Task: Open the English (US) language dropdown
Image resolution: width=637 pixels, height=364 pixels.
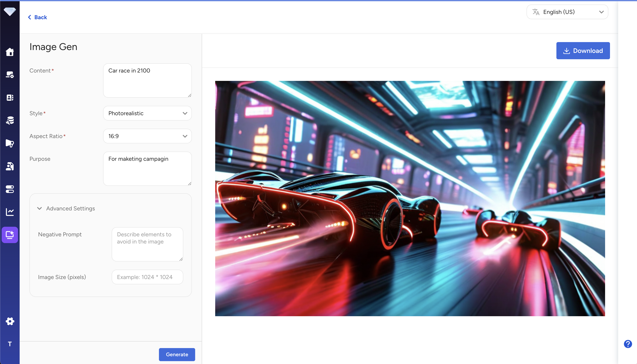Action: point(567,12)
